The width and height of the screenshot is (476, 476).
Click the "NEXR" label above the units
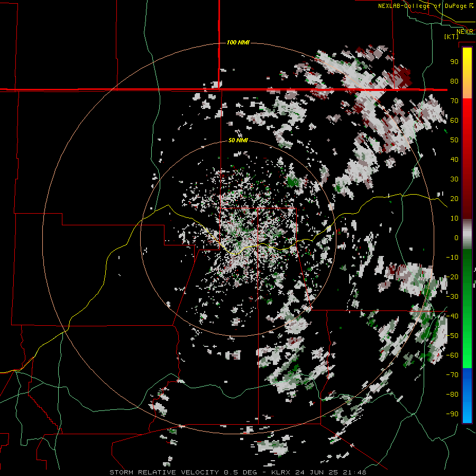pyautogui.click(x=465, y=32)
